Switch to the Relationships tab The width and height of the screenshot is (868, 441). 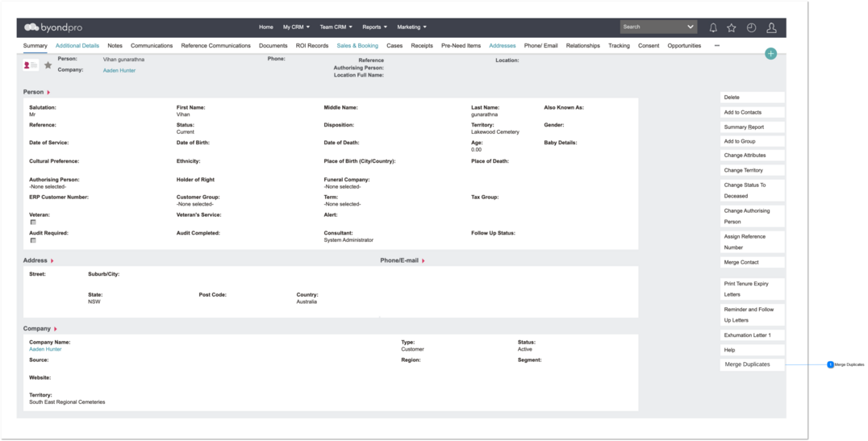[x=583, y=46]
